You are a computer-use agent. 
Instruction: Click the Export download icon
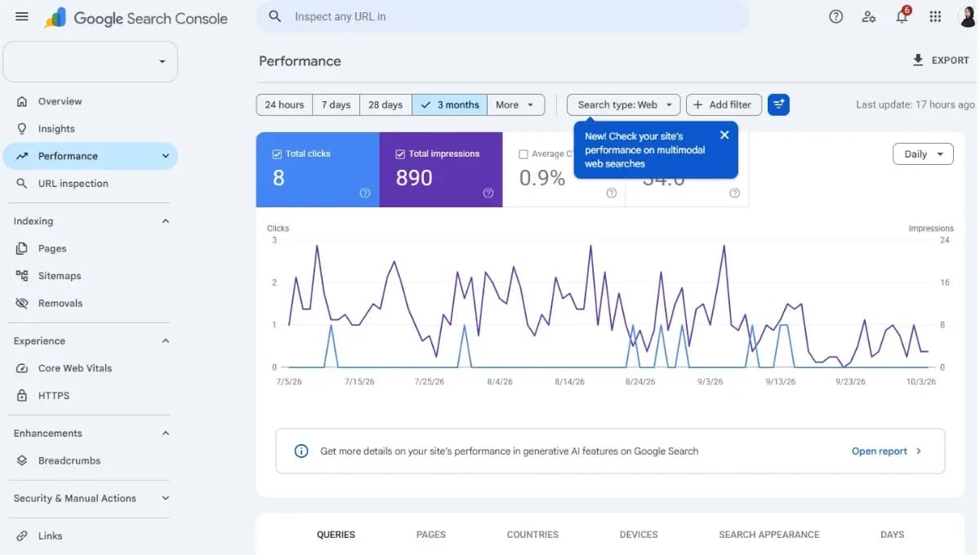[918, 60]
